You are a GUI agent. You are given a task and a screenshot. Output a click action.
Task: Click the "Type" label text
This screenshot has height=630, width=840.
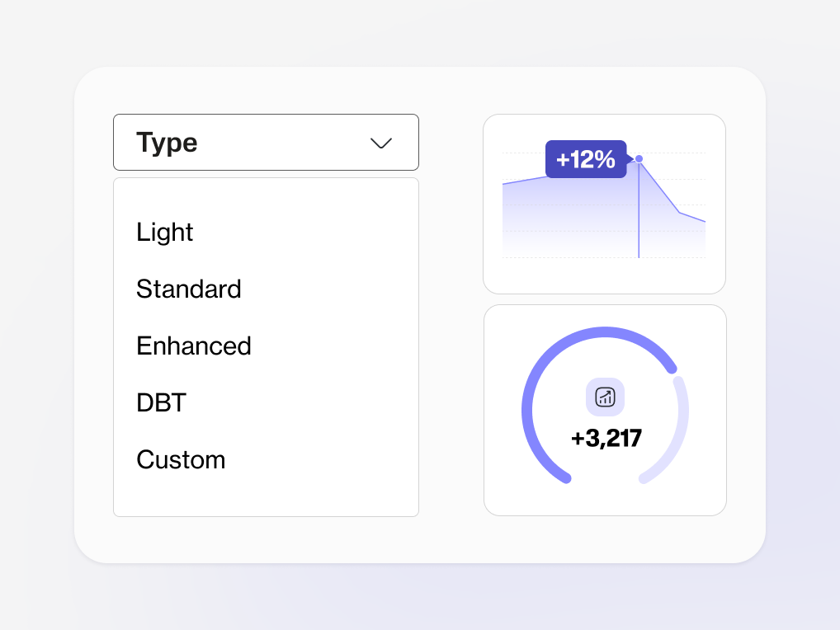pos(167,143)
